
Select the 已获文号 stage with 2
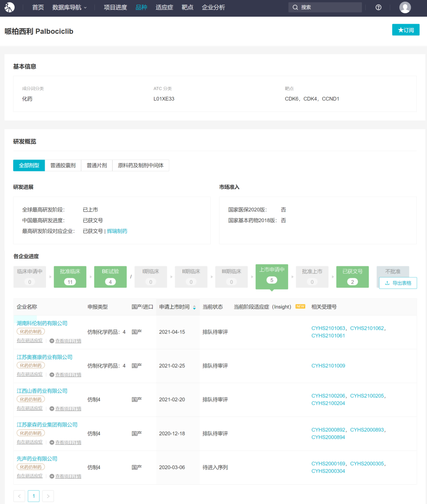coord(352,277)
